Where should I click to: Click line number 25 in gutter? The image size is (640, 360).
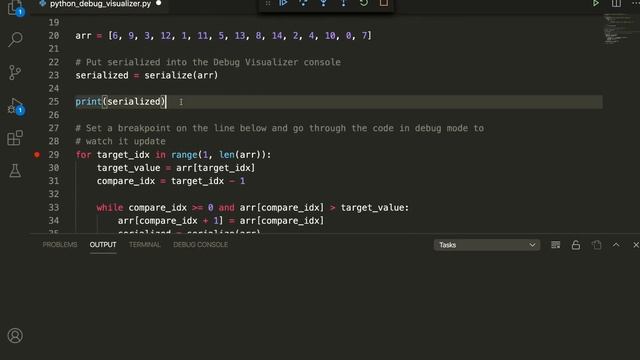(x=53, y=102)
